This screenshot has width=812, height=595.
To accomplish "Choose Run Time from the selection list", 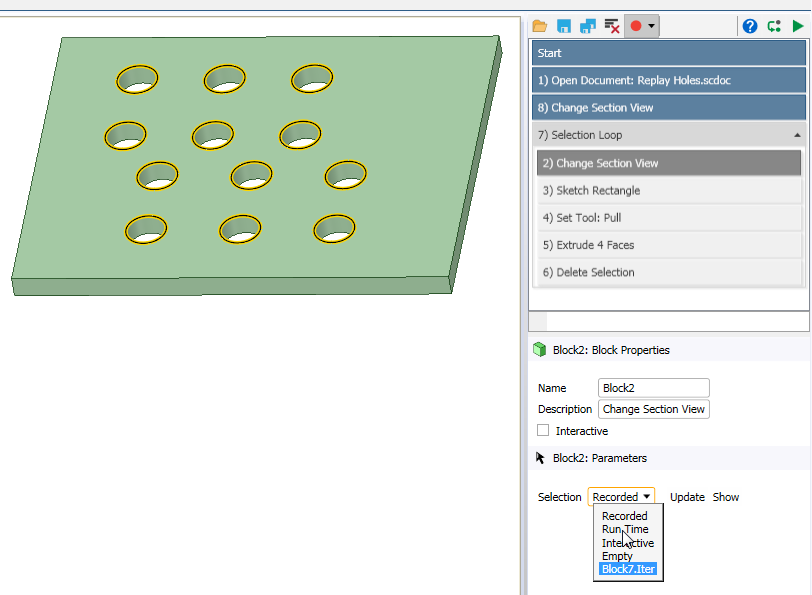I will (x=625, y=529).
